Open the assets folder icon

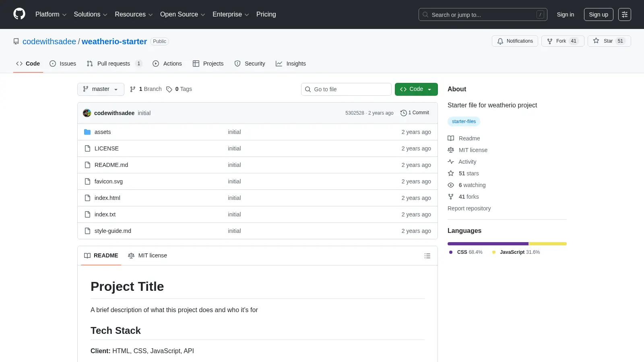click(x=87, y=132)
